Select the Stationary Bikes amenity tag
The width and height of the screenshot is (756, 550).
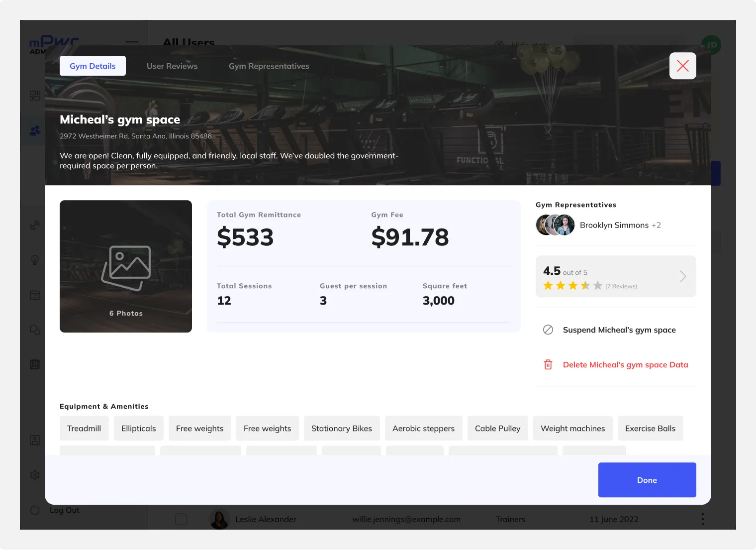pyautogui.click(x=342, y=428)
